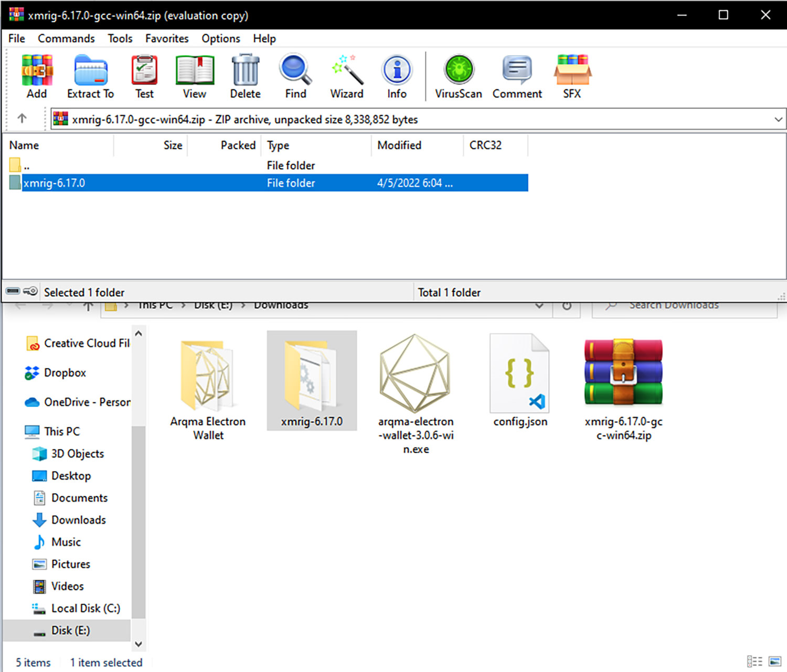
Task: Create SFX self-extracting archive
Action: (572, 77)
